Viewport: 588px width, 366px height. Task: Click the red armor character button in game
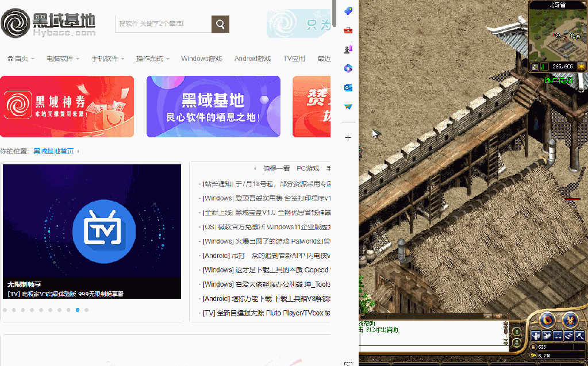click(570, 320)
